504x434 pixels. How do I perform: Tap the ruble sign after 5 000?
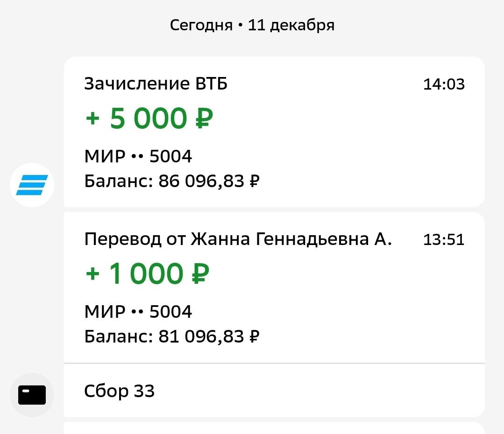click(x=204, y=119)
